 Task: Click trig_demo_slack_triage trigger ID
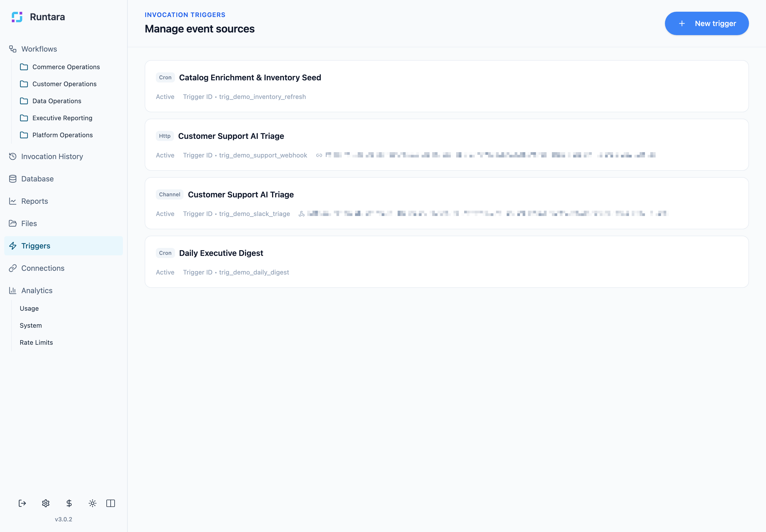click(x=254, y=214)
